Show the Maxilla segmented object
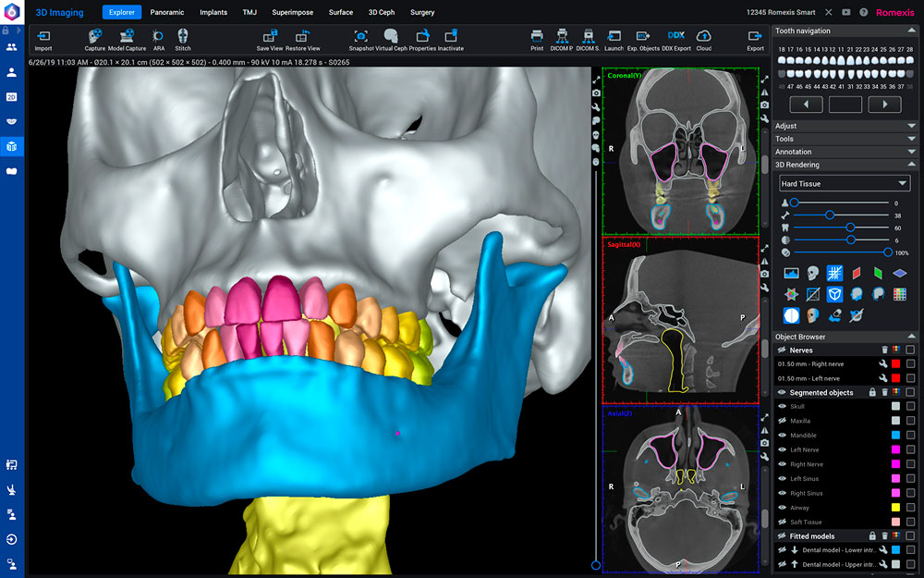Image resolution: width=924 pixels, height=578 pixels. tap(782, 421)
